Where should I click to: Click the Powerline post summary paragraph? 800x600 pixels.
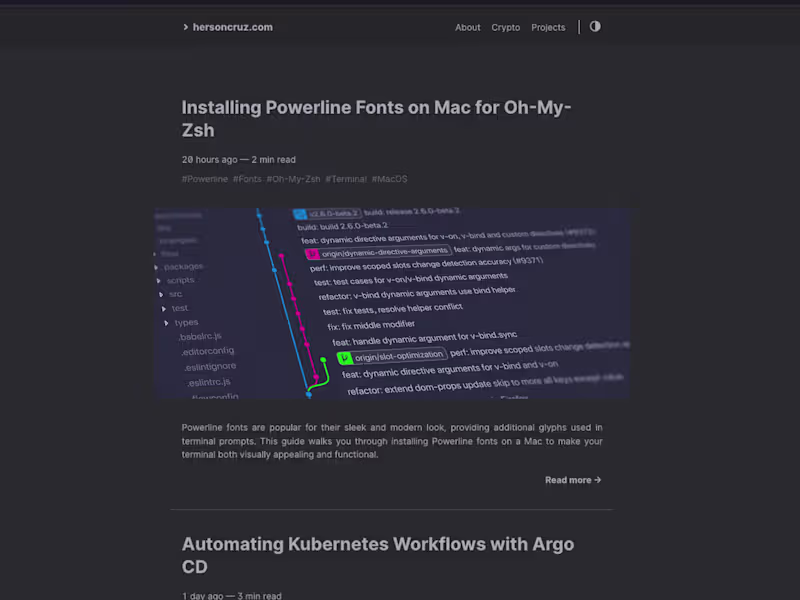(x=392, y=441)
